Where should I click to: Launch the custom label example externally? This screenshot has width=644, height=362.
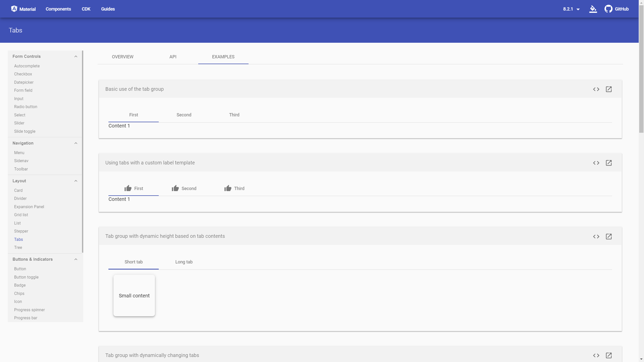(609, 163)
